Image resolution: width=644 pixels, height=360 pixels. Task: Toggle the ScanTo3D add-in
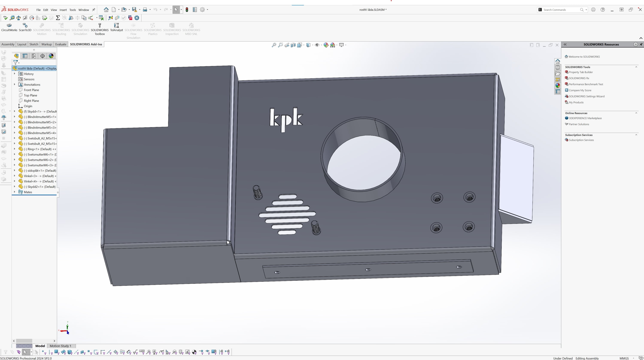click(25, 27)
